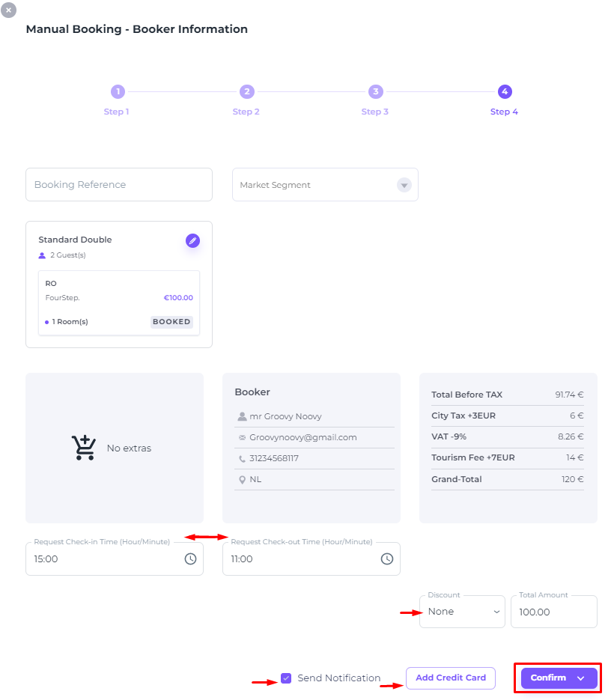Close the Manual Booking dialog with X

8,10
